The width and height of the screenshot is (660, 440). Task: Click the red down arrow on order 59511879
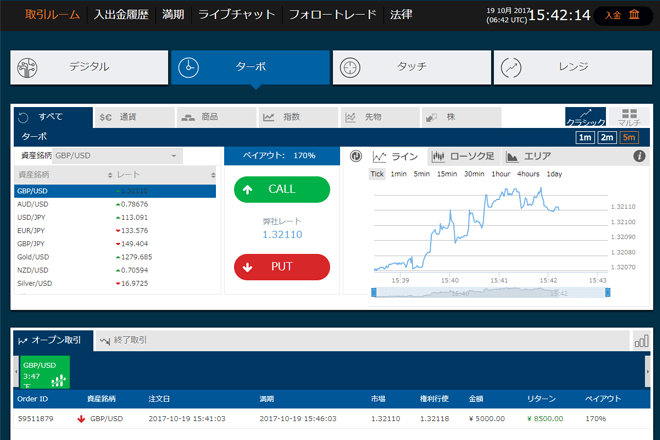[81, 419]
